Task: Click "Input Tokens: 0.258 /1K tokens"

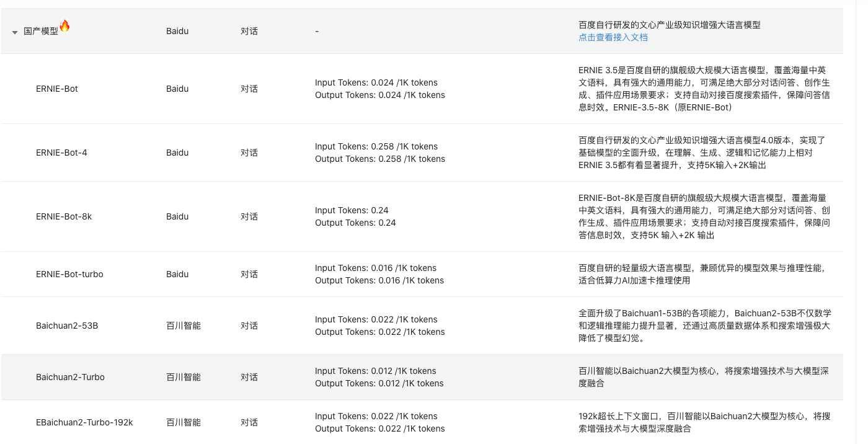Action: pos(376,146)
